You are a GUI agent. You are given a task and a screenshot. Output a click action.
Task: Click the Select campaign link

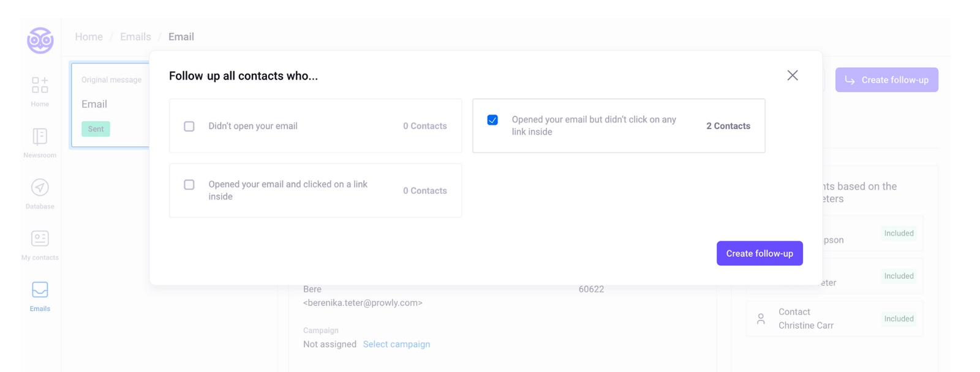396,344
